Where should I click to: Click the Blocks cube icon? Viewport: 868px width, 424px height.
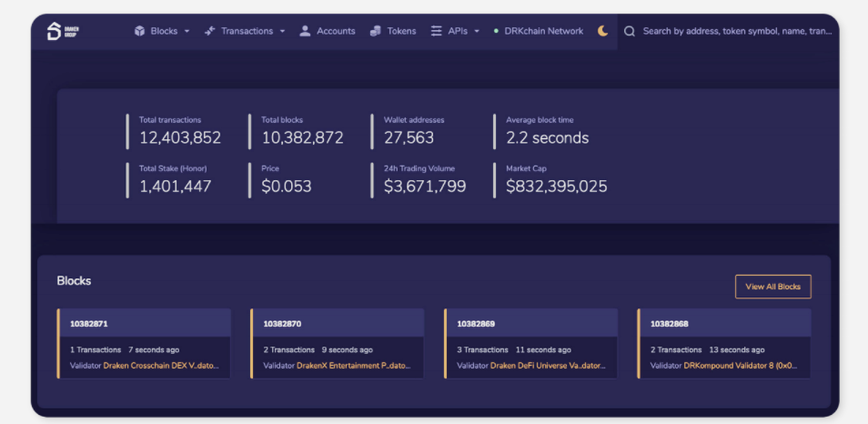click(139, 31)
